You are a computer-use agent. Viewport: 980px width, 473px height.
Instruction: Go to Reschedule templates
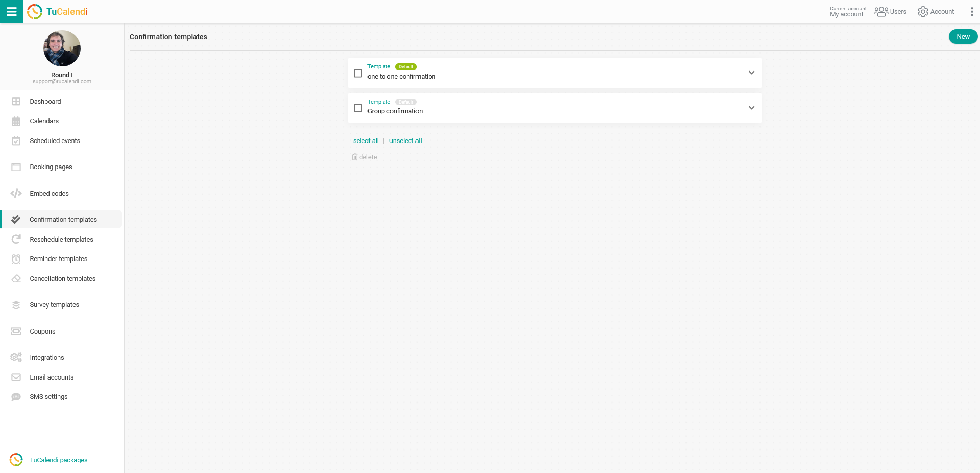point(61,239)
